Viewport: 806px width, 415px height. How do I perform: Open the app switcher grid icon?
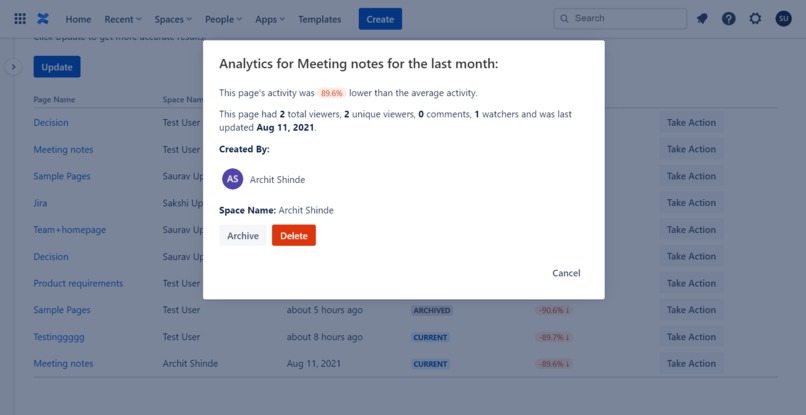[x=20, y=19]
